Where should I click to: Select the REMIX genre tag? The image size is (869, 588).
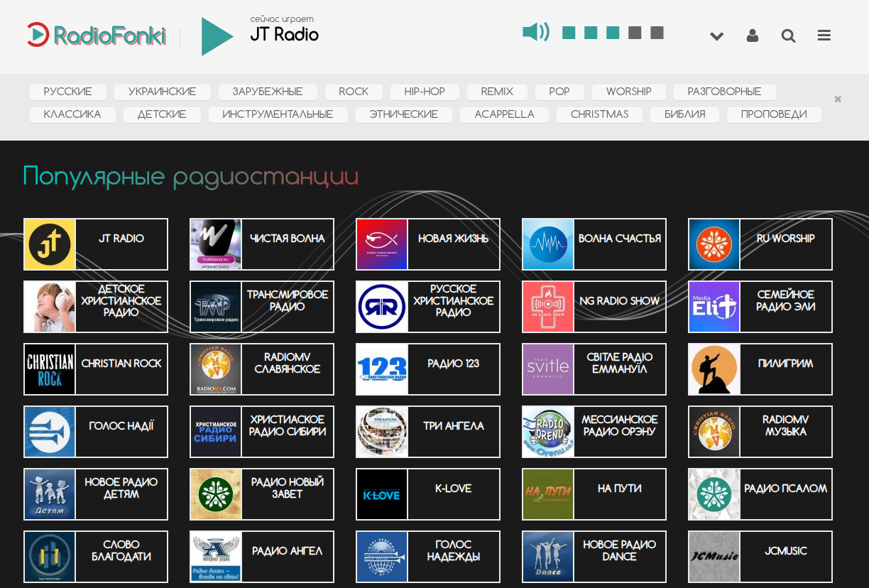tap(497, 92)
